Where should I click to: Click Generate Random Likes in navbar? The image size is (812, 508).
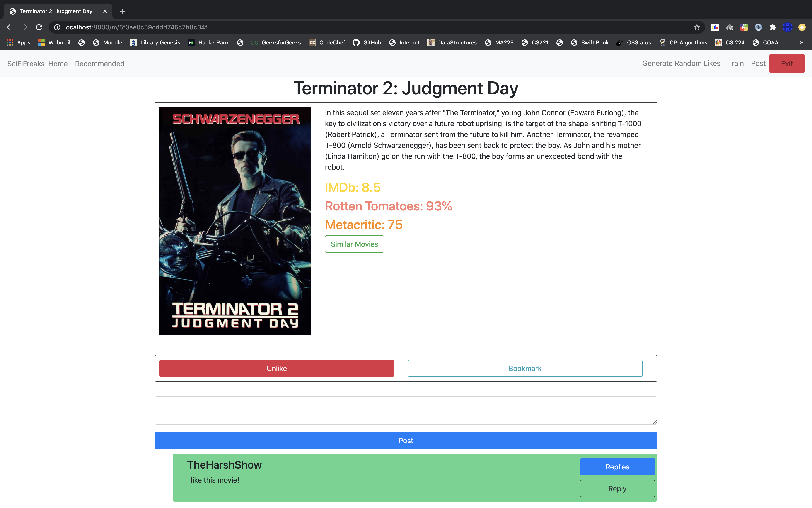pyautogui.click(x=681, y=63)
